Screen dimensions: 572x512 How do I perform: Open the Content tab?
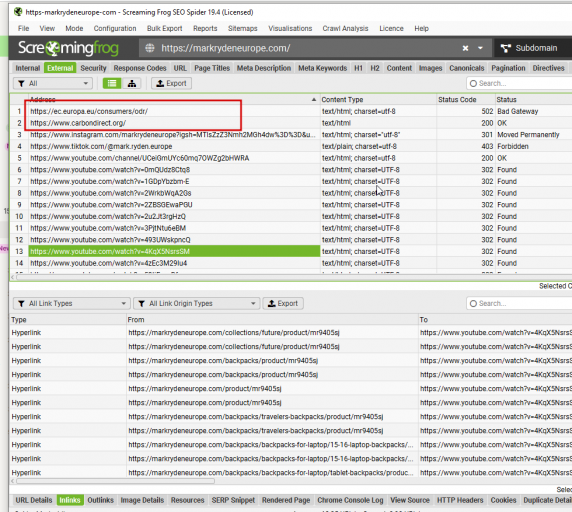(399, 68)
